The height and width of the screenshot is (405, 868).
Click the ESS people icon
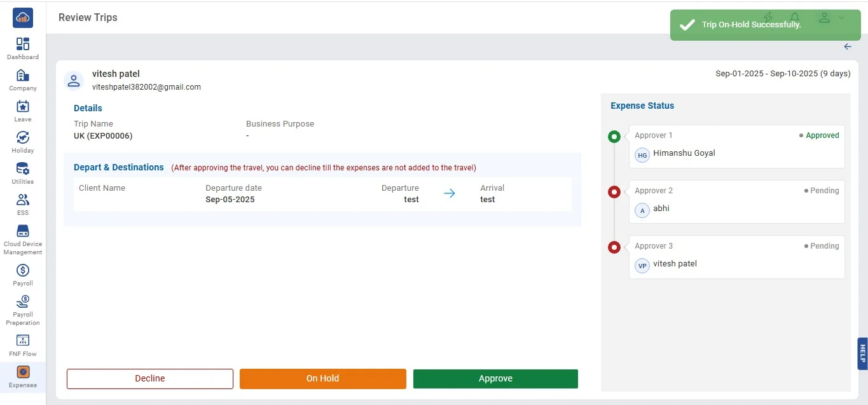(x=23, y=200)
